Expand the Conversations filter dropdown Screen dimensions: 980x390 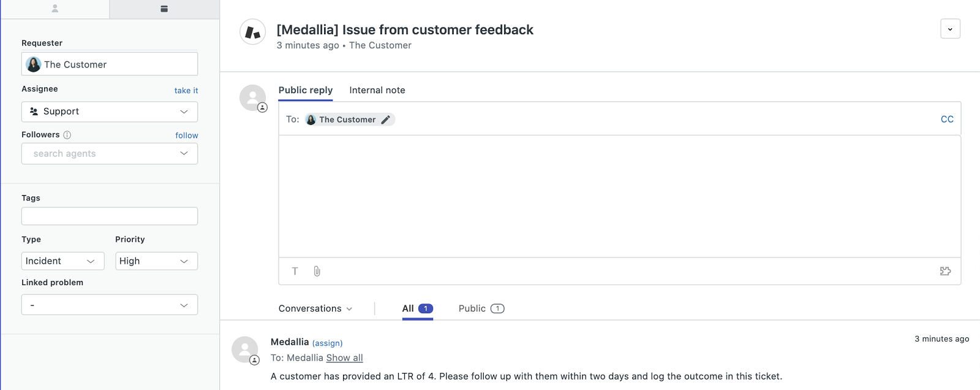315,308
